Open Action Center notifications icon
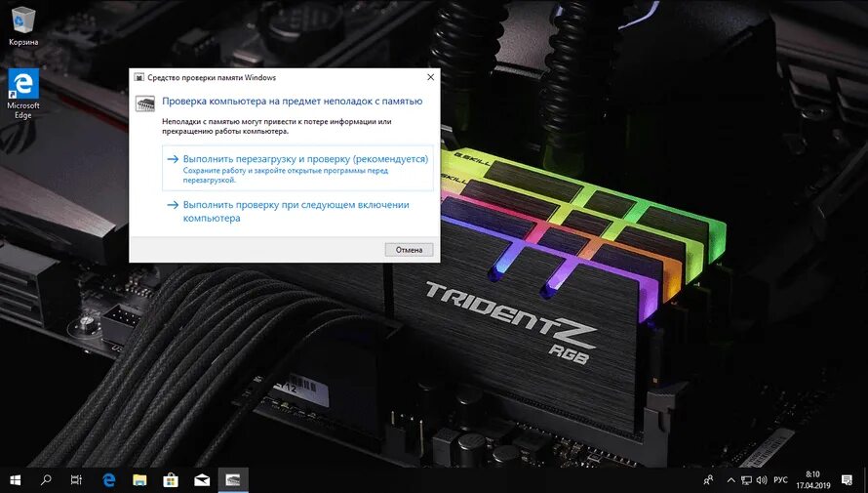The height and width of the screenshot is (493, 868). (847, 479)
